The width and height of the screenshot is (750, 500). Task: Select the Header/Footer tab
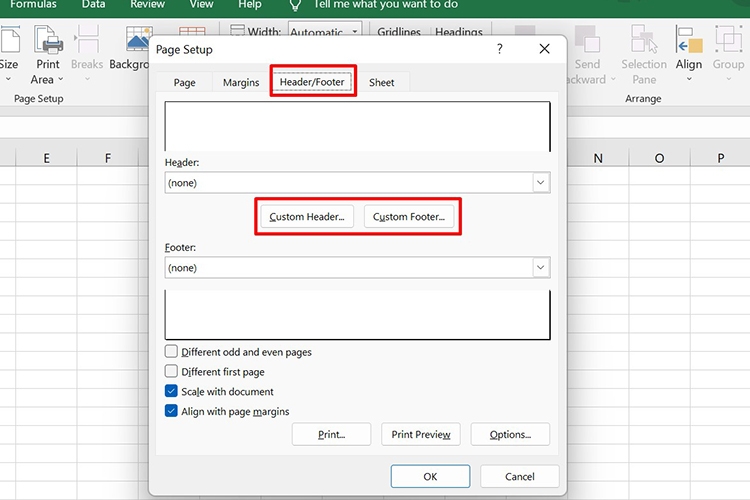point(312,82)
